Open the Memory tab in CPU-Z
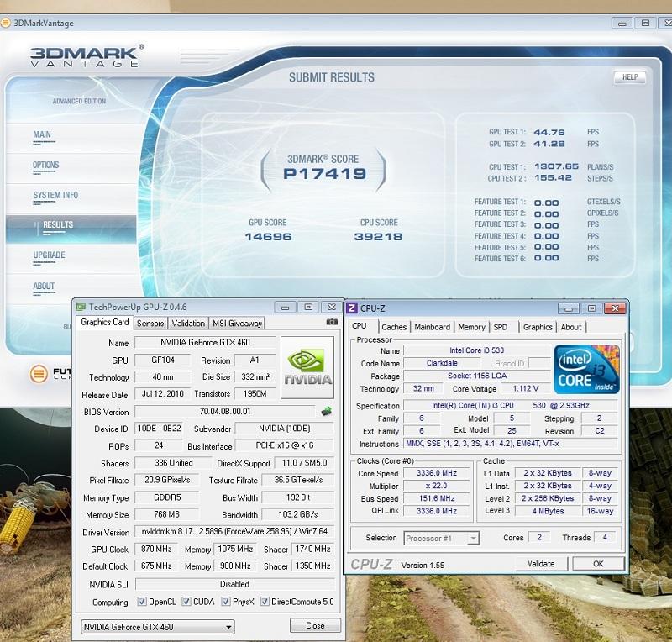The height and width of the screenshot is (642, 672). (471, 327)
